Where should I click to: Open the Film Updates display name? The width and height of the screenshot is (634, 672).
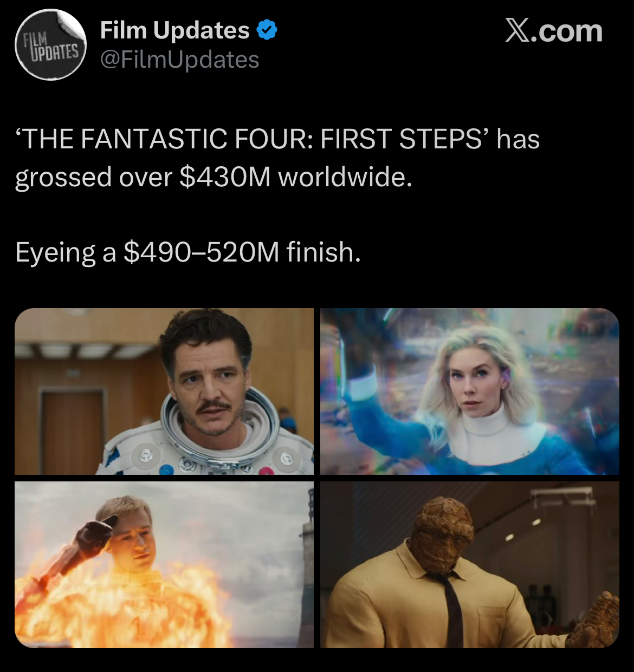[x=174, y=30]
